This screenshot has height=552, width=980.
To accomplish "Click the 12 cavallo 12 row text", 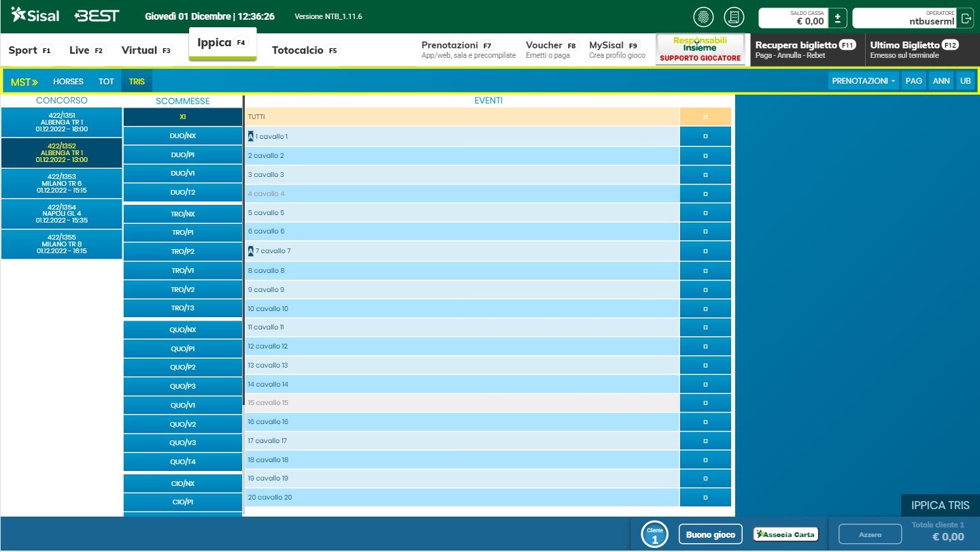I will point(268,346).
